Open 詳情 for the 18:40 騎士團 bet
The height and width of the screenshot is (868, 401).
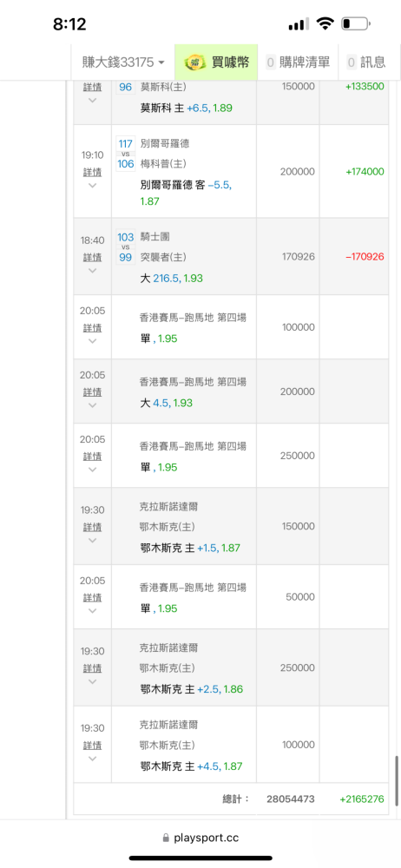pyautogui.click(x=93, y=258)
